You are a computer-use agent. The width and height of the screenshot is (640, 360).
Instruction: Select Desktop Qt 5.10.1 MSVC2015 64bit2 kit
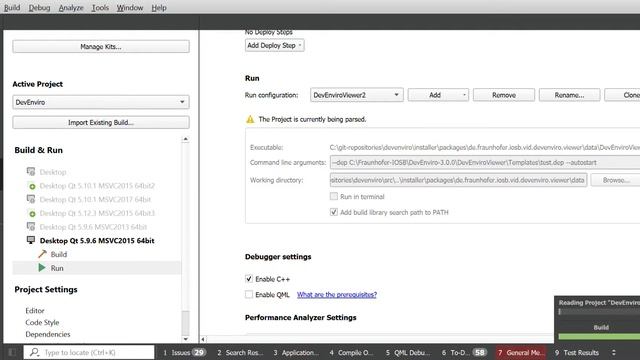(97, 186)
